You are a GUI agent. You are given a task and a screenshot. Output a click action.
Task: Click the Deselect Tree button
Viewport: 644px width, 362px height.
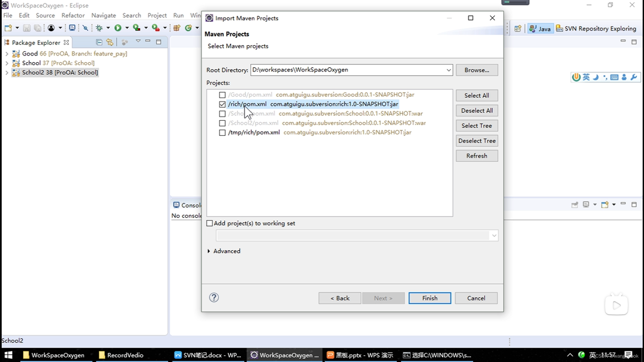point(477,141)
